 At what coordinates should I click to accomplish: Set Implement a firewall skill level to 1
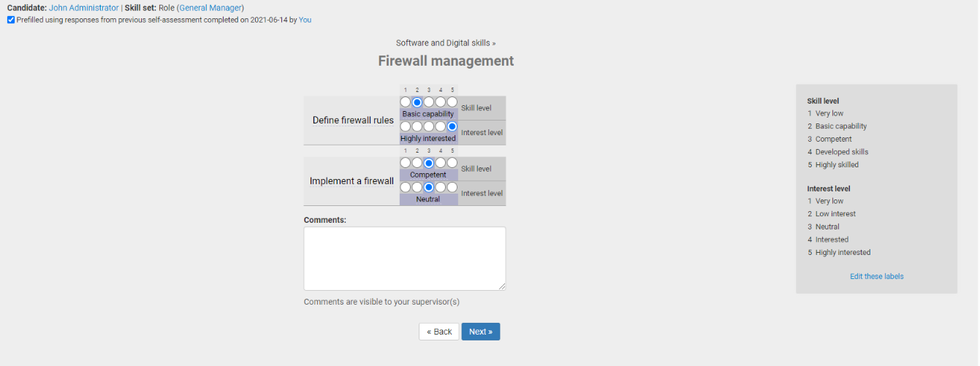pyautogui.click(x=406, y=163)
